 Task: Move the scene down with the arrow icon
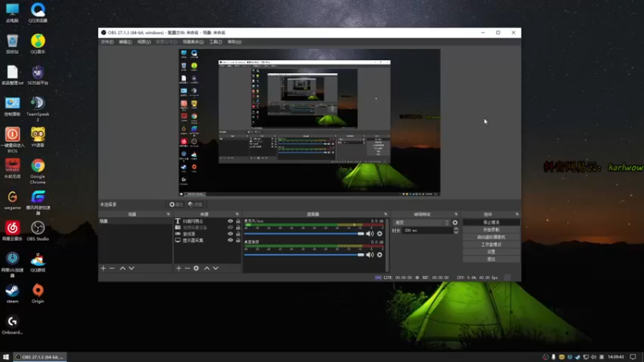click(x=131, y=268)
